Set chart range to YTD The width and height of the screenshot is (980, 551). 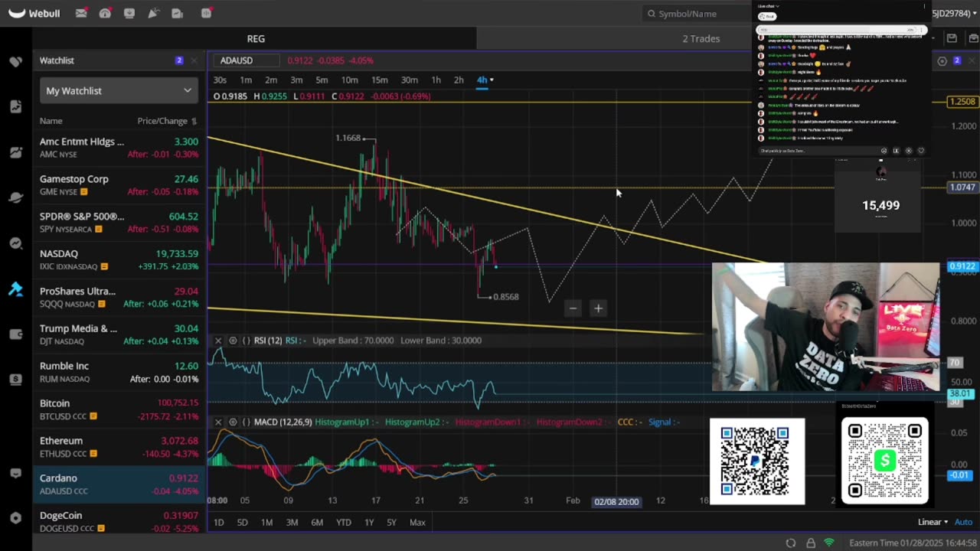[343, 522]
